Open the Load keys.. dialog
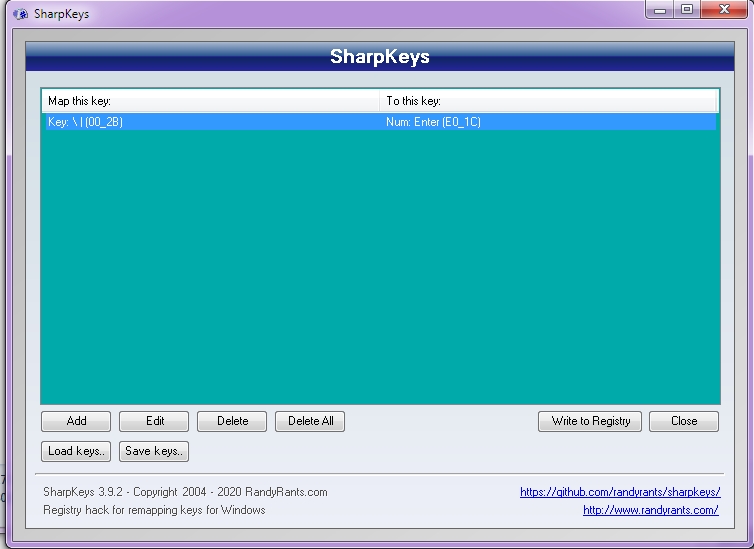The image size is (754, 549). 76,451
